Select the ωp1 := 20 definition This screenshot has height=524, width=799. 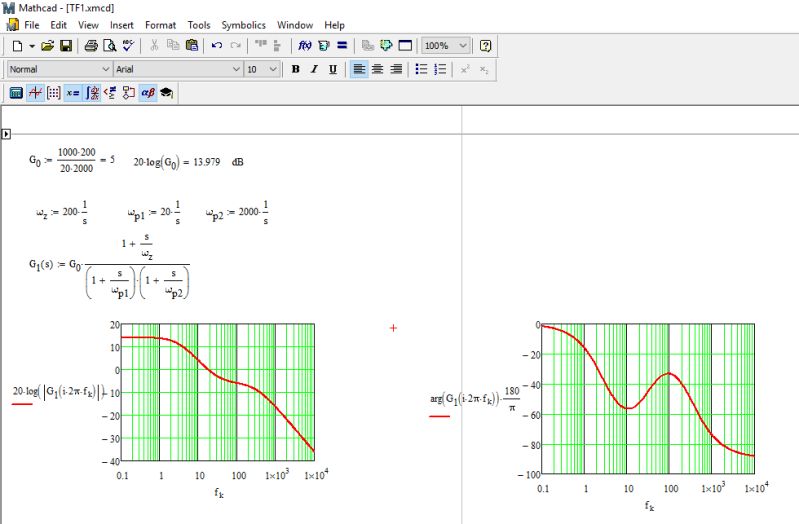pos(154,213)
